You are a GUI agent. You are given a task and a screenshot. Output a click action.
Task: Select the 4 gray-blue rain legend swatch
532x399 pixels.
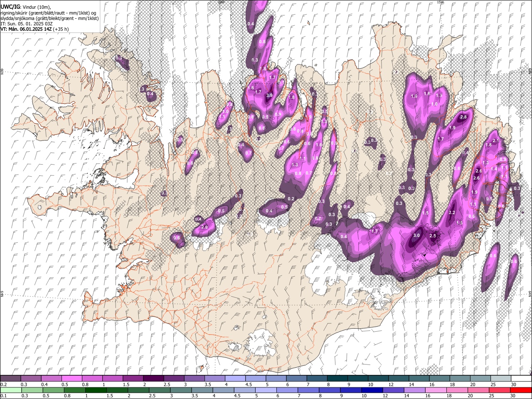pos(223,390)
